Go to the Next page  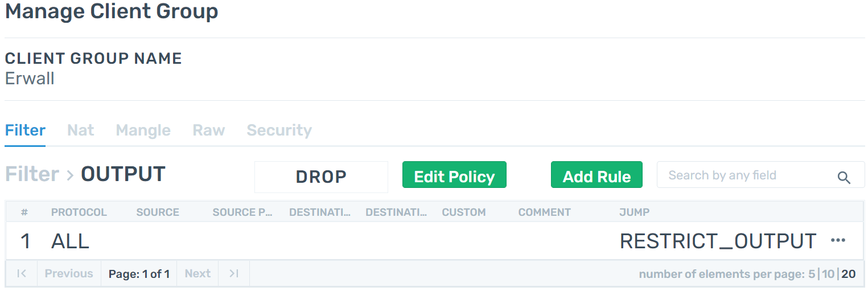tap(198, 274)
